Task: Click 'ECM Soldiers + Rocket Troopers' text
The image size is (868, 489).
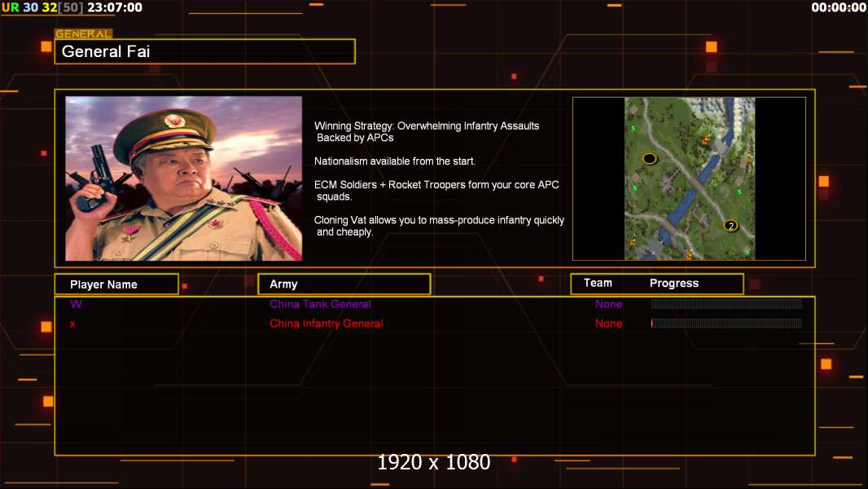Action: coord(436,191)
